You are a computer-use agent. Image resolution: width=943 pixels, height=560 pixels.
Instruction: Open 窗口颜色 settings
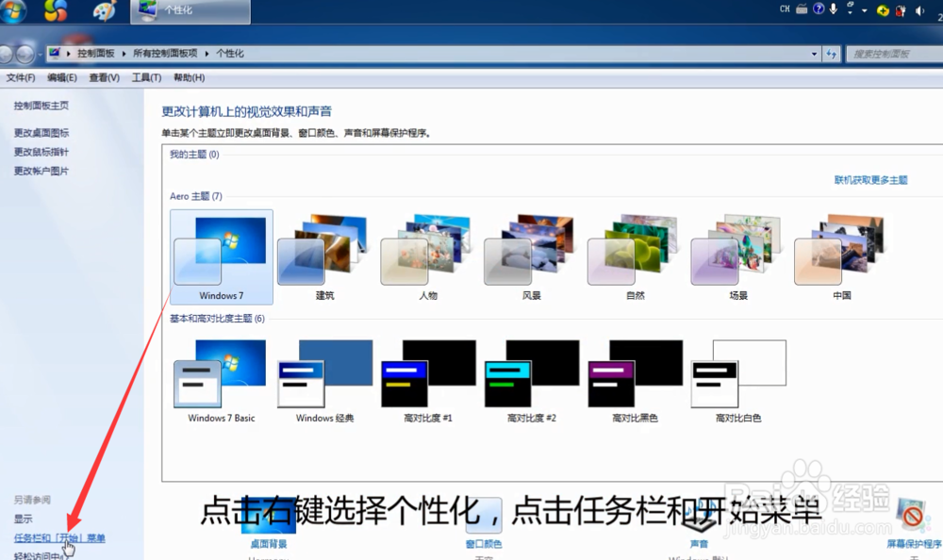tap(484, 544)
